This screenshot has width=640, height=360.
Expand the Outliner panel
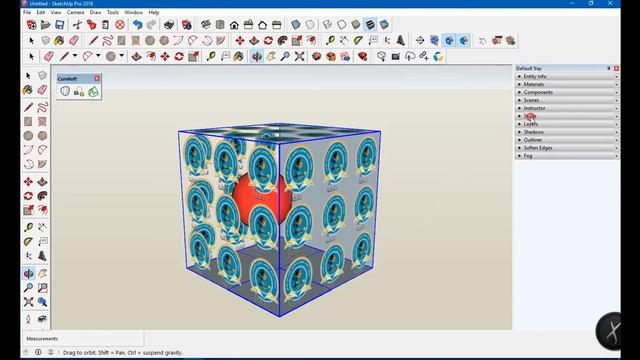coord(567,140)
